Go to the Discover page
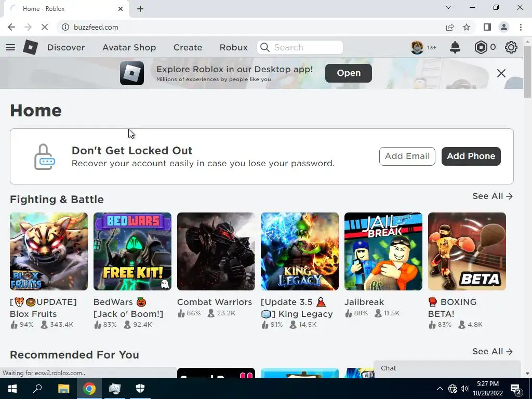 click(x=66, y=47)
